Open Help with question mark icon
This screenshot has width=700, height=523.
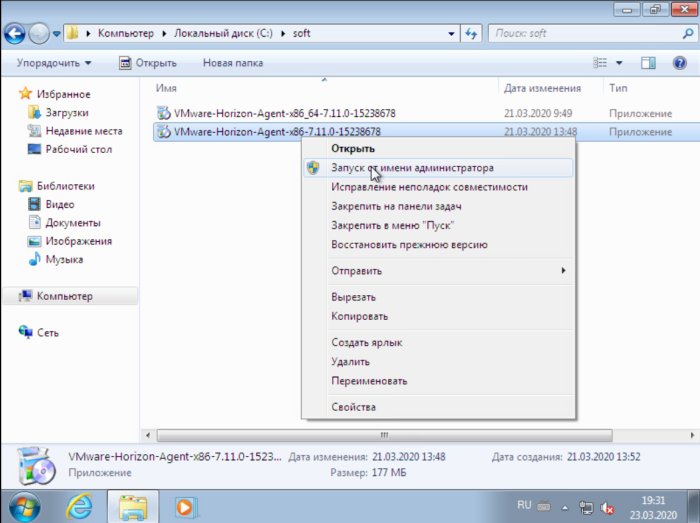coord(679,63)
